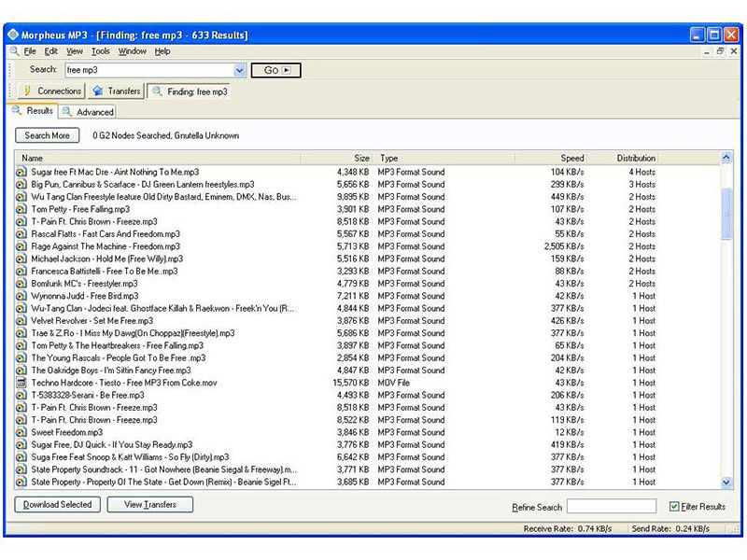Click the Search More button

(48, 135)
